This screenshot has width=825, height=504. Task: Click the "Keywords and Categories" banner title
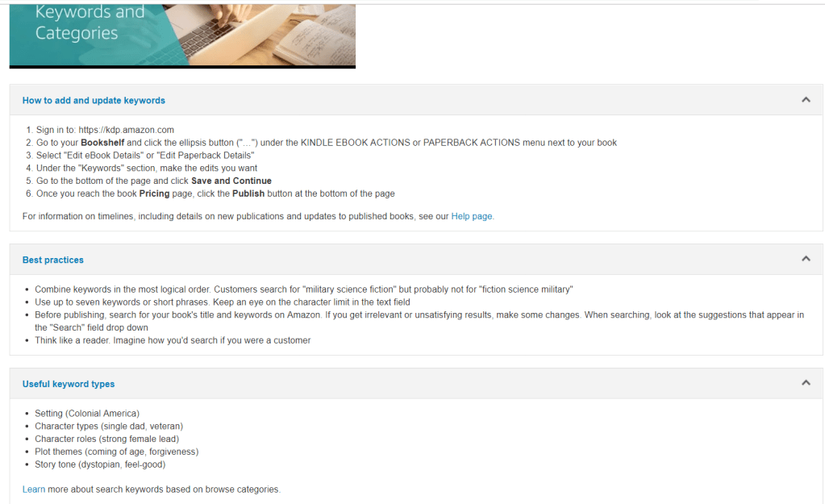tap(90, 23)
